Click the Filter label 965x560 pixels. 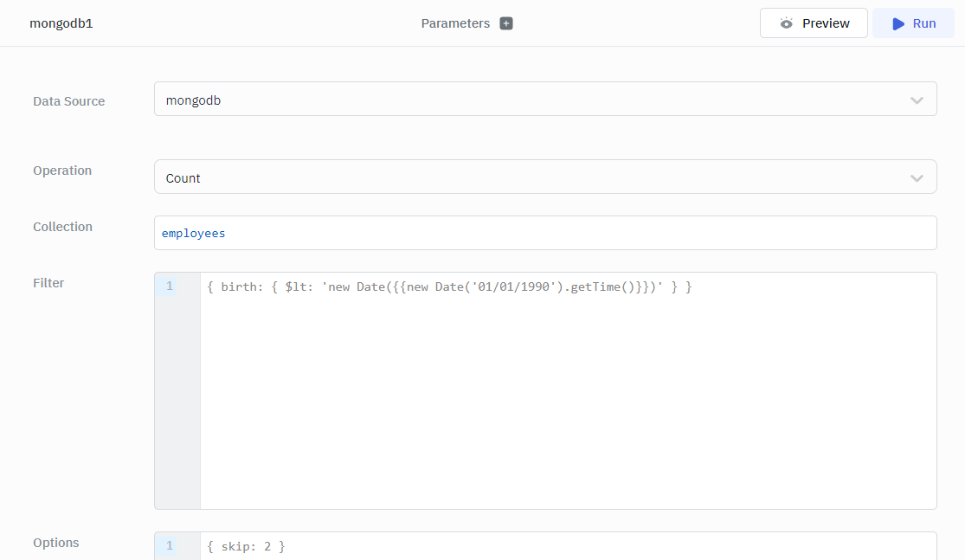tap(48, 283)
